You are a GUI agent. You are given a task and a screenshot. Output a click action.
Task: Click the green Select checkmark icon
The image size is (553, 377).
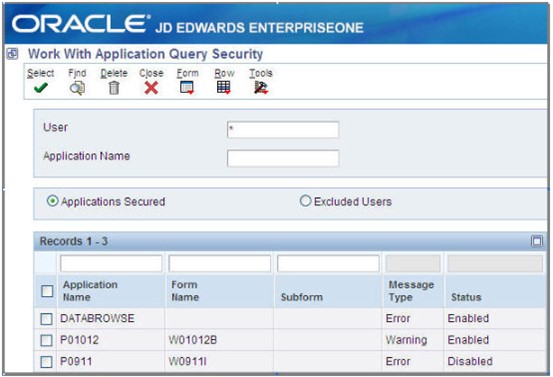(x=41, y=87)
